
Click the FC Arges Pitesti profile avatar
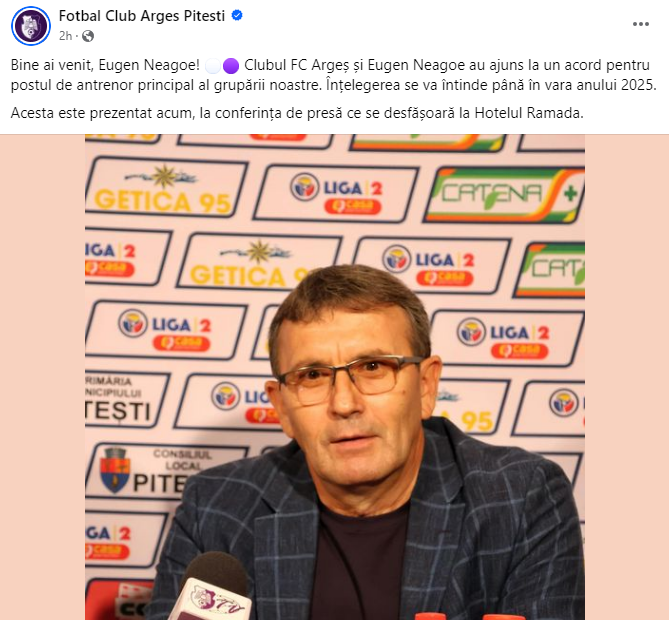pos(31,26)
